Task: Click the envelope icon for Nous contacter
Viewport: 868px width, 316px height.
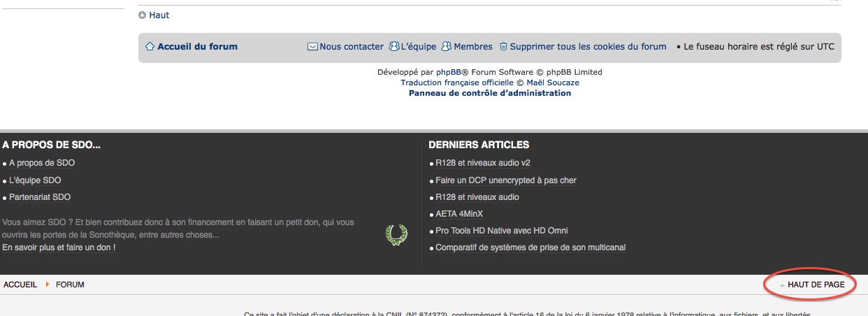Action: (312, 47)
